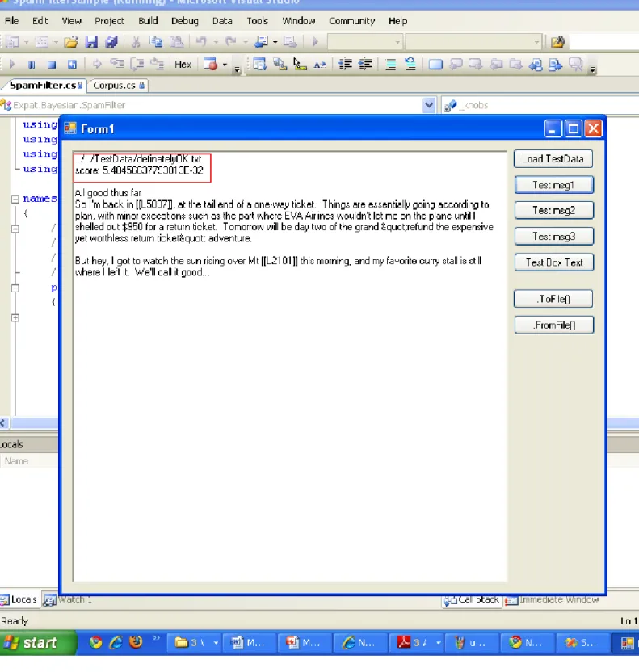Launch Chrome from quick launch bar

95,642
